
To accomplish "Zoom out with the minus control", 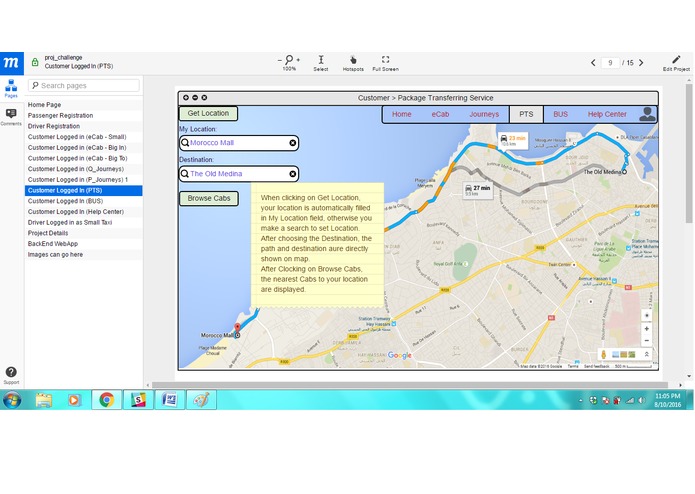I will (280, 60).
